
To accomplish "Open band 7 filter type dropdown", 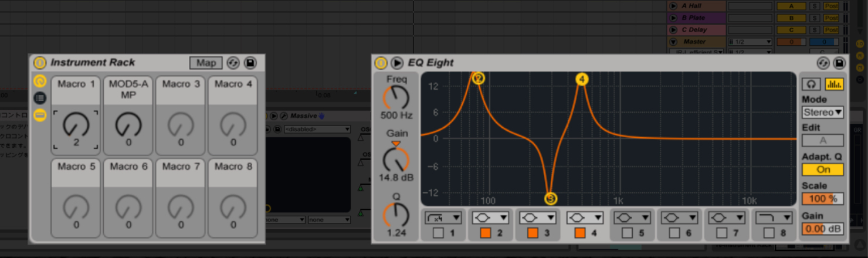I will point(727,218).
